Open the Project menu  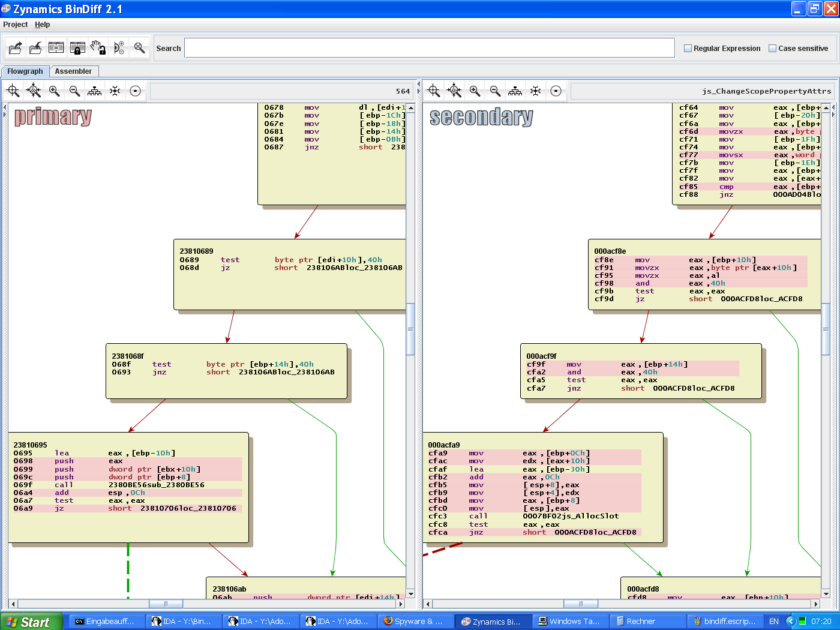[x=16, y=25]
